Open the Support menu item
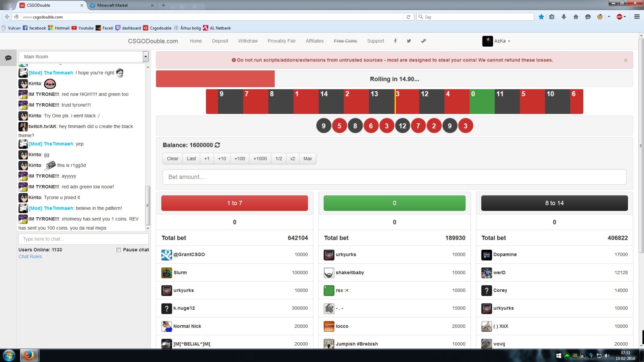This screenshot has height=362, width=644. pos(376,41)
